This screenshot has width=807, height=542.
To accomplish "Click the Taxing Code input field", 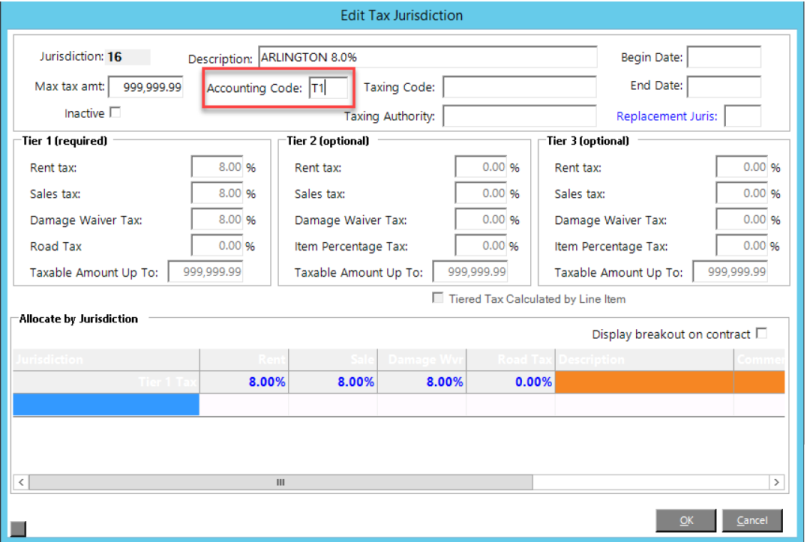I will point(519,87).
